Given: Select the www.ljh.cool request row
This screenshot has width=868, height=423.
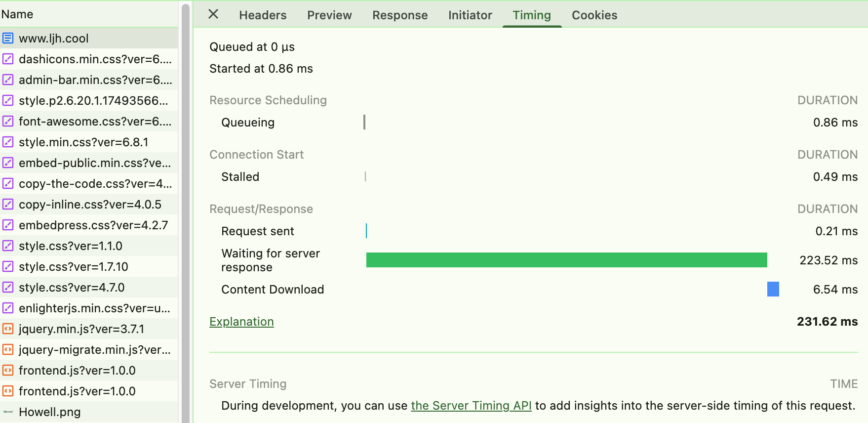Looking at the screenshot, I should pos(89,38).
